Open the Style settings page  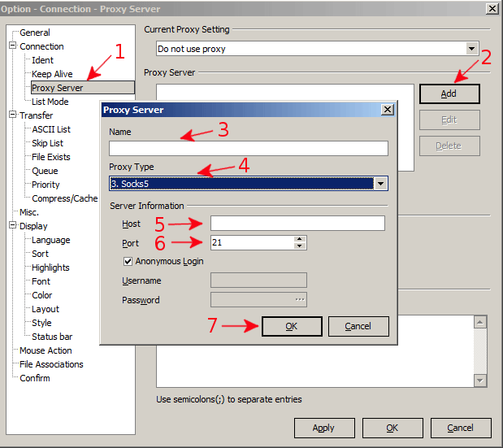point(41,323)
